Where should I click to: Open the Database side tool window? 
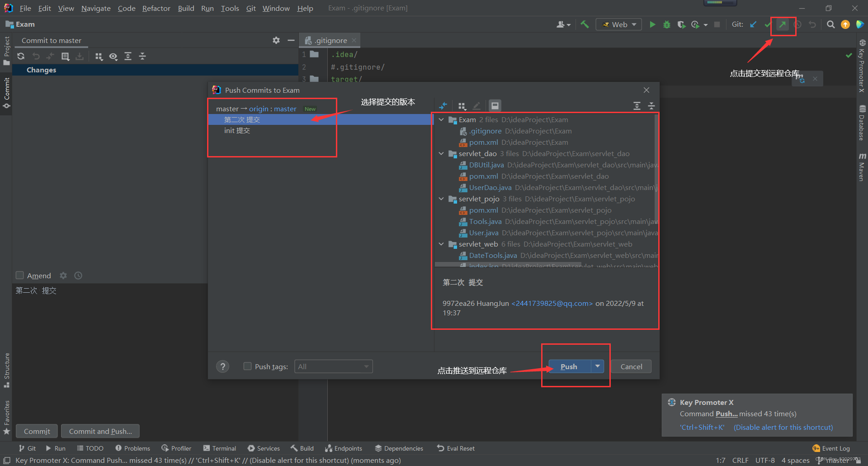pos(862,123)
